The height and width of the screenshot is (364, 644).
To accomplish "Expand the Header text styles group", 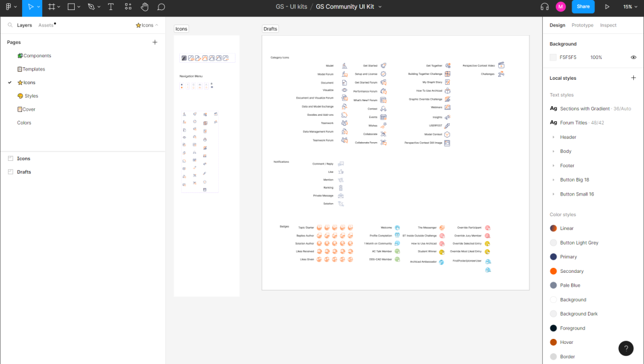I will tap(553, 137).
